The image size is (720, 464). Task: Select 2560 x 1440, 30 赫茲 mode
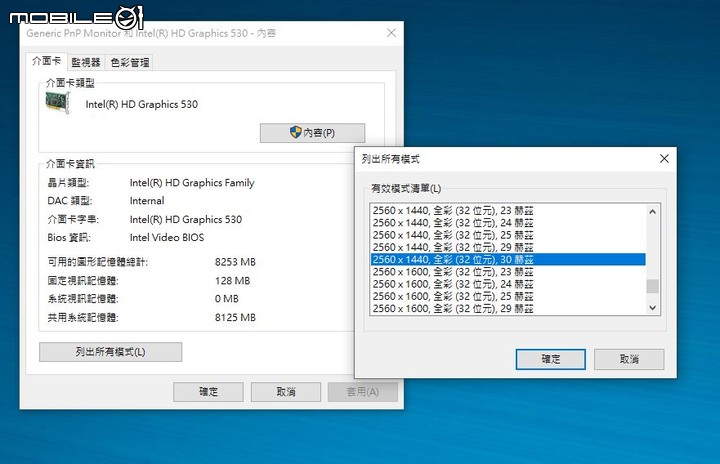508,260
